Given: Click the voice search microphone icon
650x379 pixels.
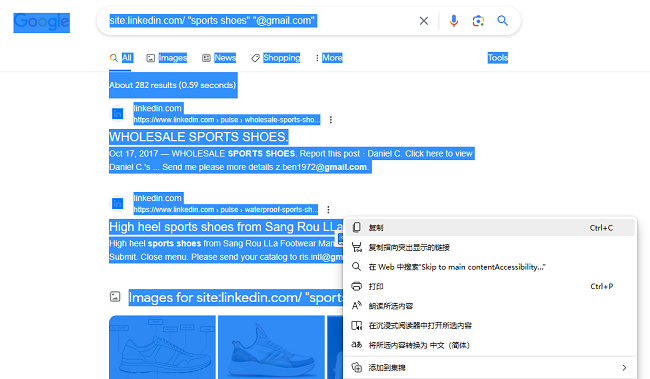Looking at the screenshot, I should pos(454,21).
